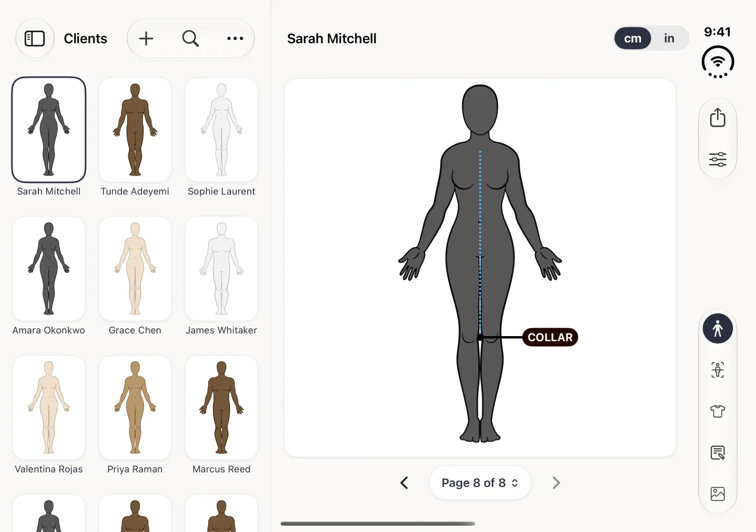The image size is (756, 532).
Task: Tap the share export icon
Action: 718,118
